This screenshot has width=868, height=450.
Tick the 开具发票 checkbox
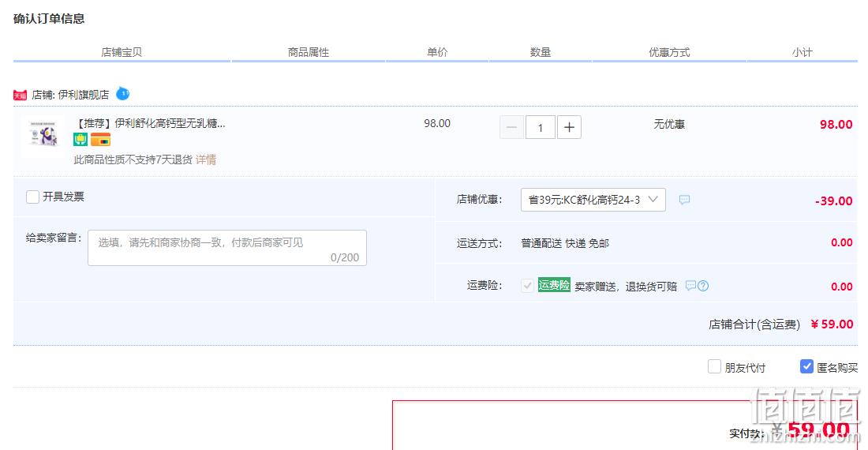tap(32, 197)
